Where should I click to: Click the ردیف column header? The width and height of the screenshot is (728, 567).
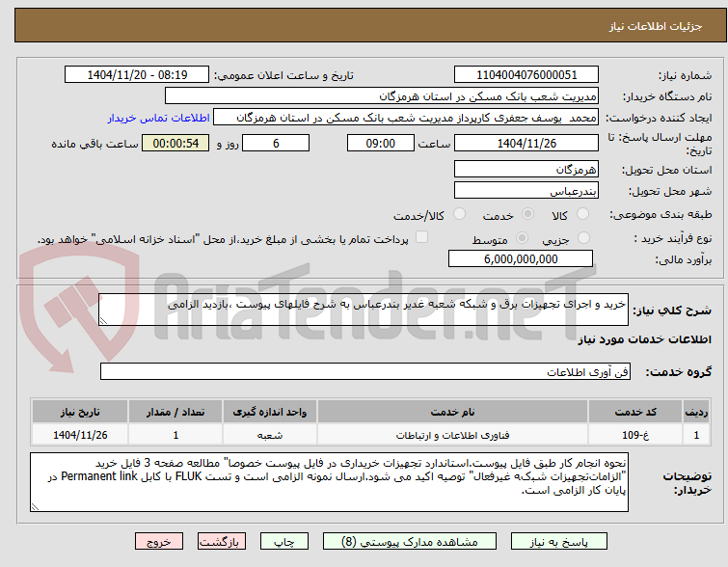(696, 412)
